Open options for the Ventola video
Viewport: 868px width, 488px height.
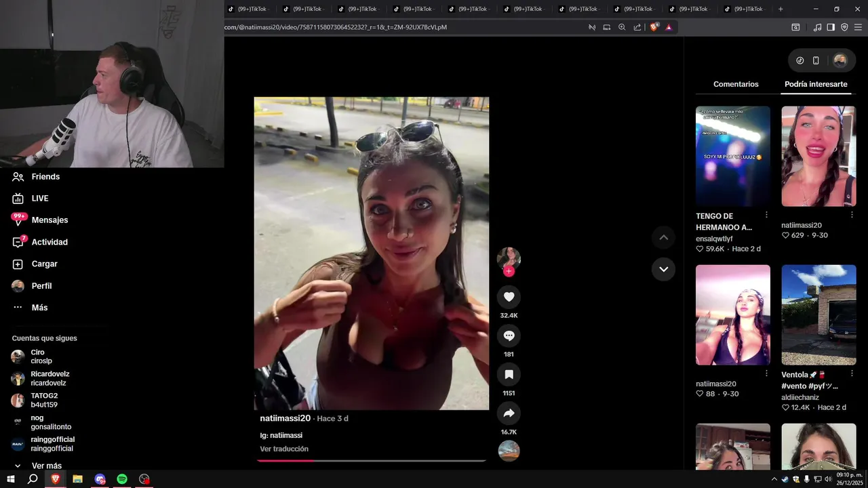click(852, 373)
